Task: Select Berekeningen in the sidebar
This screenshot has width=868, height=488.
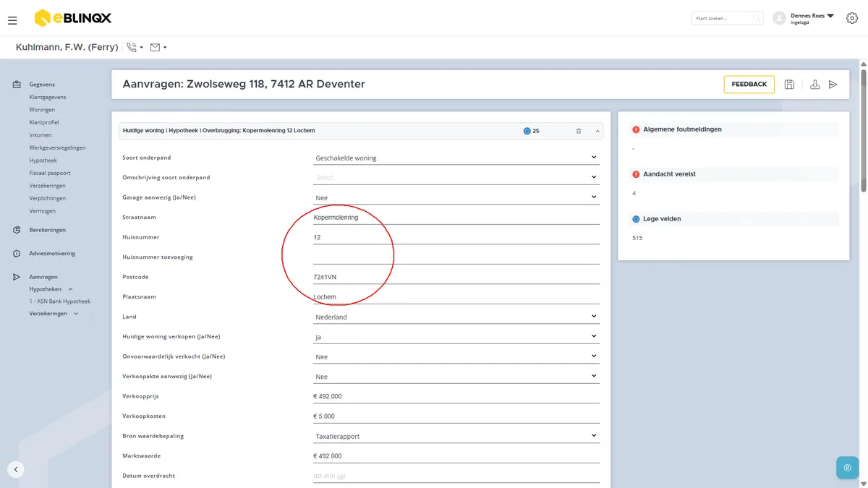Action: coord(48,230)
